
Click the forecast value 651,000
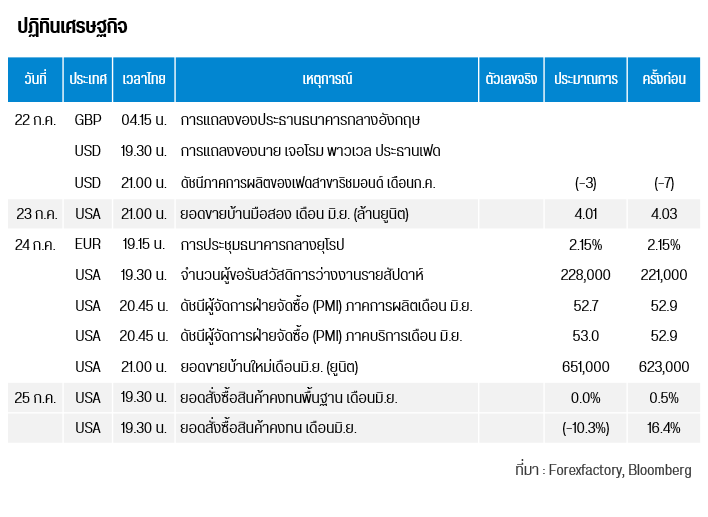click(586, 367)
